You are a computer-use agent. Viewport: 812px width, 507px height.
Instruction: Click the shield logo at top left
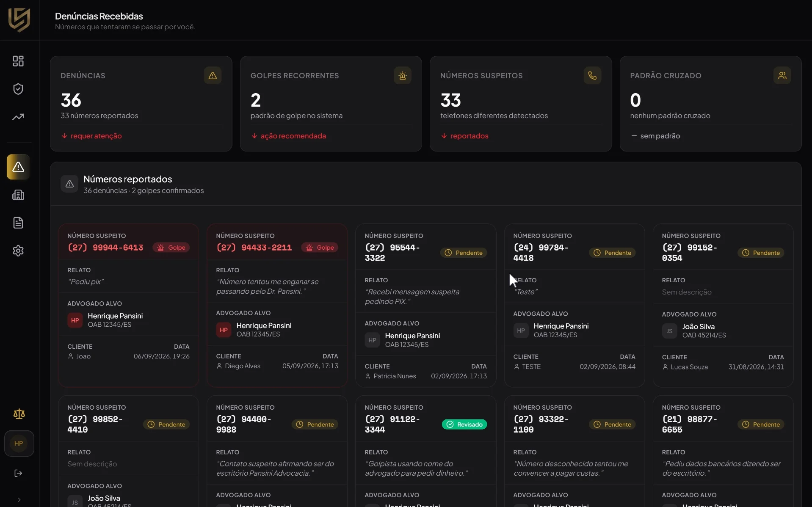pyautogui.click(x=19, y=20)
